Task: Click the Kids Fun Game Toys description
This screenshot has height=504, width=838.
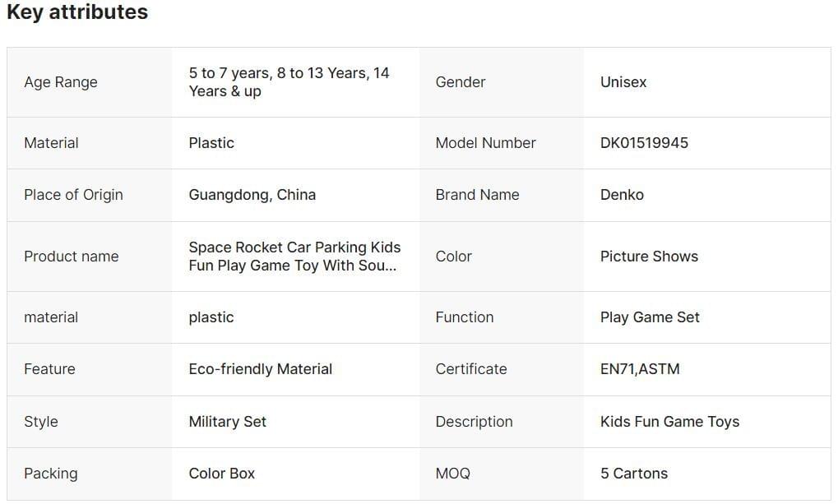Action: coord(669,422)
